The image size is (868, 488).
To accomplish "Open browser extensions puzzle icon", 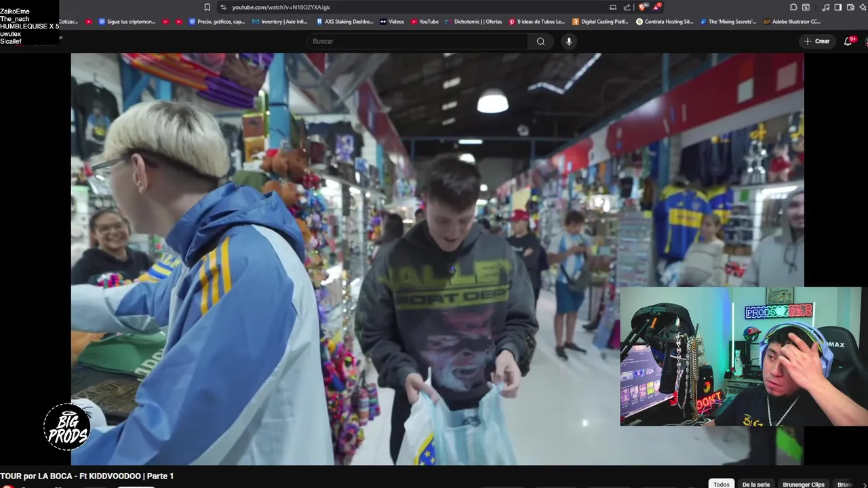I will (793, 7).
